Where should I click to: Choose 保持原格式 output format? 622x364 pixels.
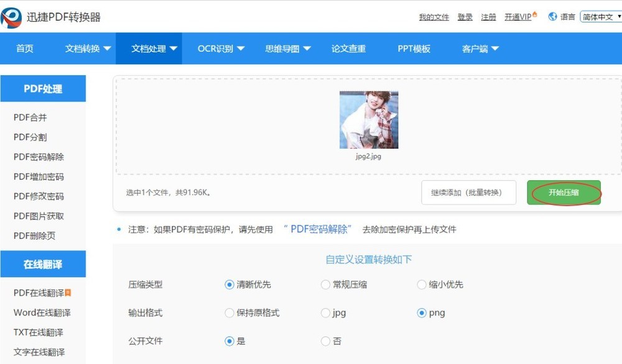230,313
